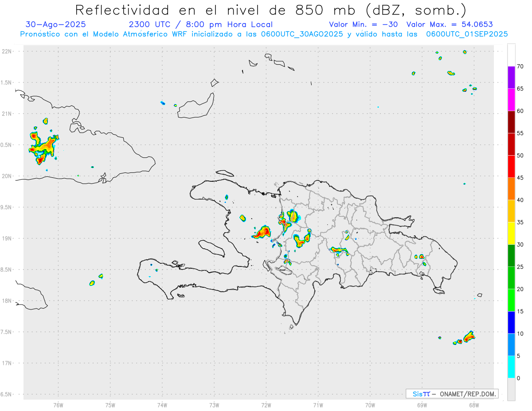The height and width of the screenshot is (411, 532).
Task: Click the cyan 0–5 dBZ colorbar segment
Action: [x=511, y=367]
